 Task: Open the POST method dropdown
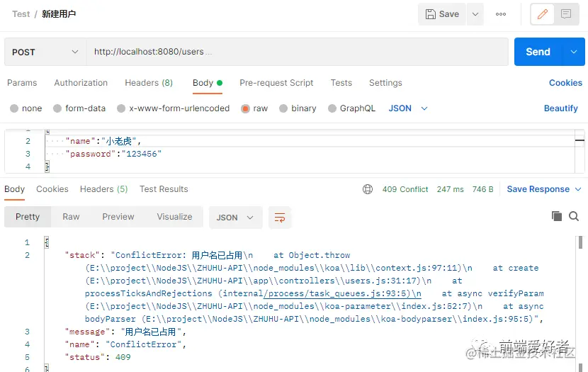click(45, 52)
